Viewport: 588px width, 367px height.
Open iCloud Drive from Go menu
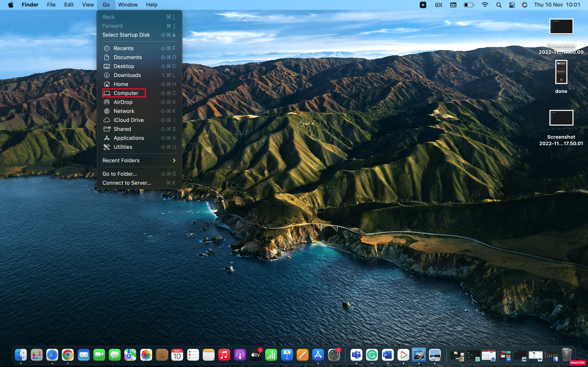click(x=129, y=120)
